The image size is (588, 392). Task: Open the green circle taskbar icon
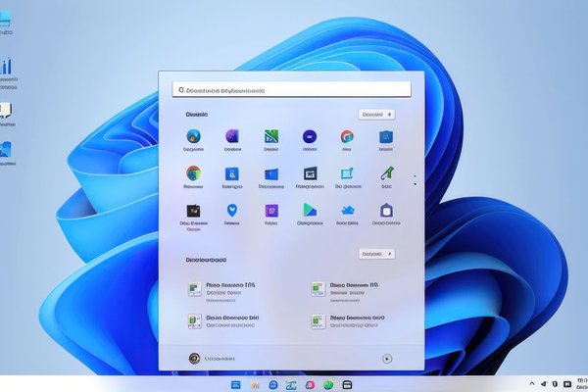(x=328, y=384)
